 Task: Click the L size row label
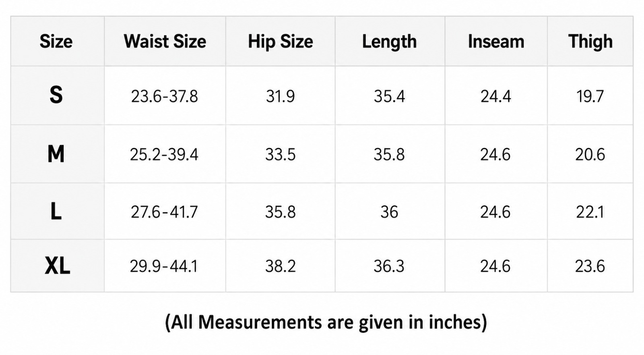(x=56, y=212)
